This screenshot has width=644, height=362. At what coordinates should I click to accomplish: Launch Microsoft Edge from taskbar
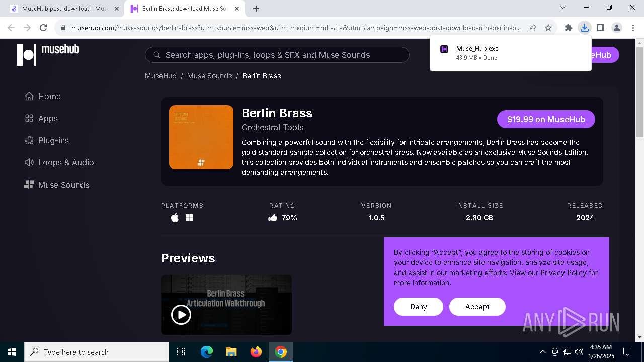coord(207,352)
